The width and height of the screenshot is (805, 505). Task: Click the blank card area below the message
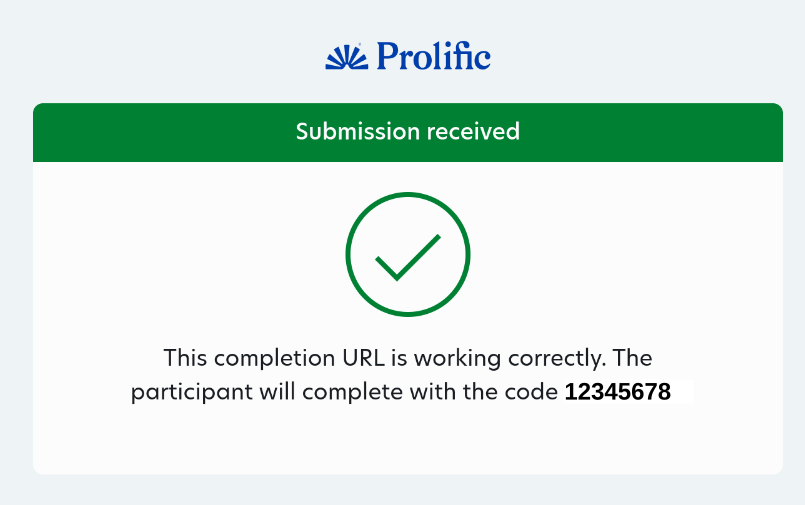pos(408,441)
